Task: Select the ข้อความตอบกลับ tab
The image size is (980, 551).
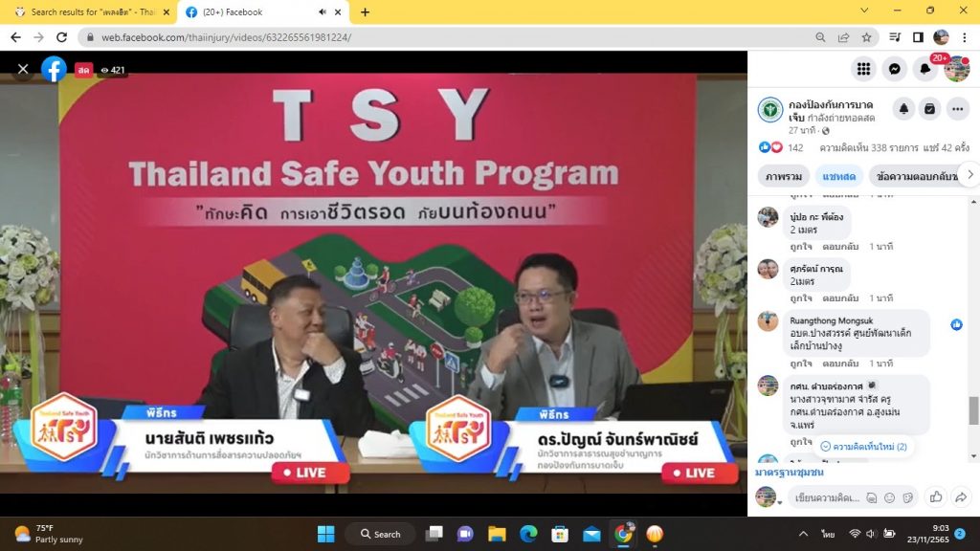Action: point(916,176)
